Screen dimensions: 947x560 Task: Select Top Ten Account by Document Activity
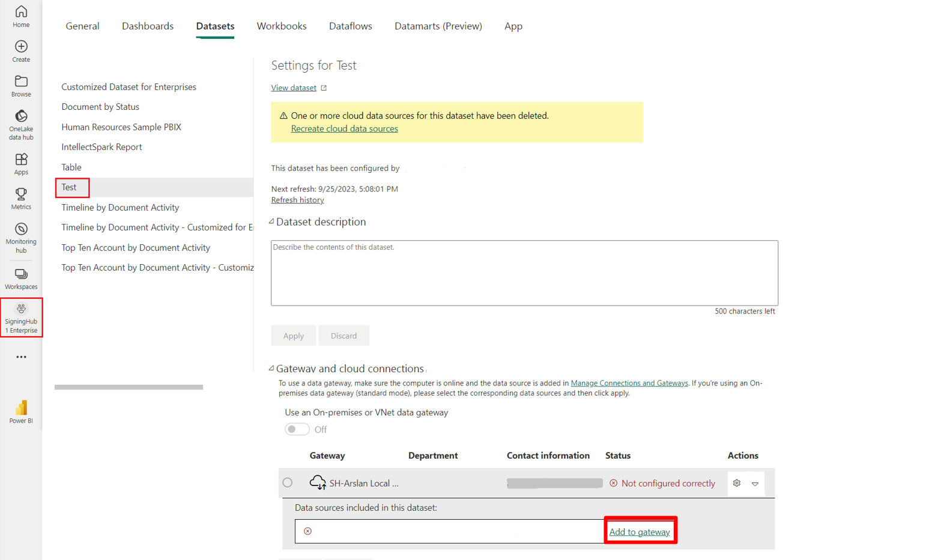click(x=136, y=248)
